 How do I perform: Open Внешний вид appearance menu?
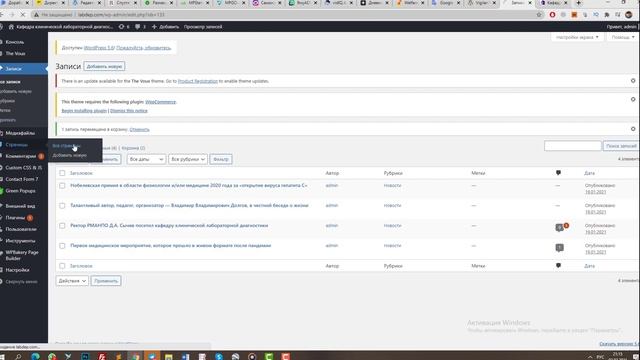20,206
